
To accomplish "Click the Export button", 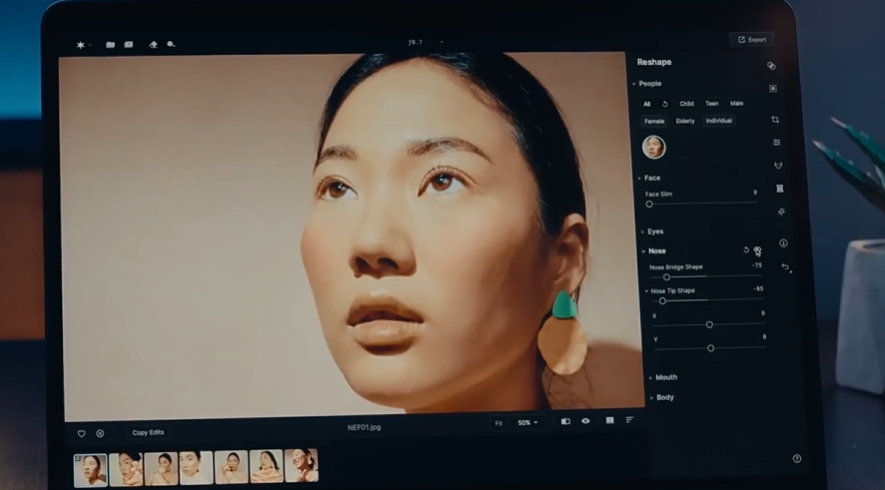I will click(x=752, y=40).
